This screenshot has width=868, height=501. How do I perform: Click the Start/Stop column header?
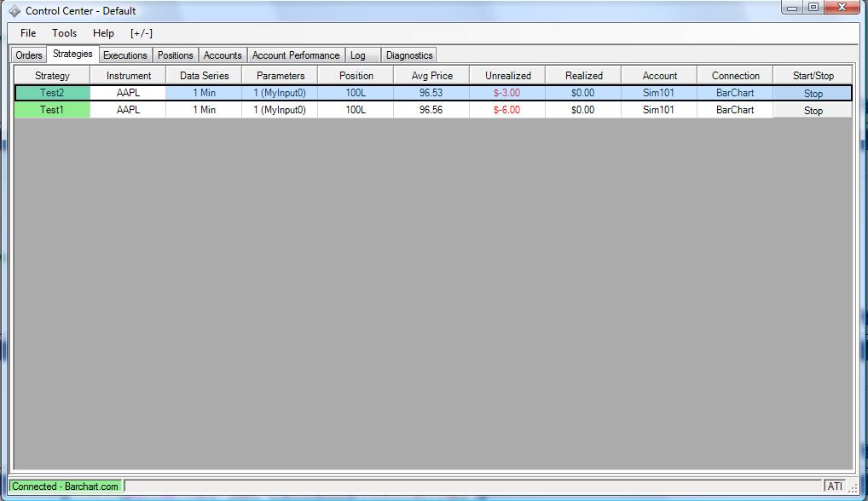click(812, 76)
